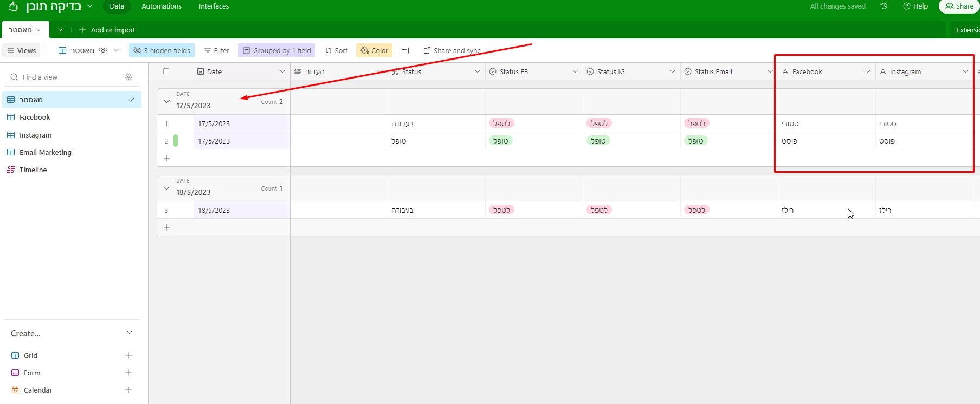Screen dimensions: 980x404
Task: Open the Timeline view
Action: point(72,170)
